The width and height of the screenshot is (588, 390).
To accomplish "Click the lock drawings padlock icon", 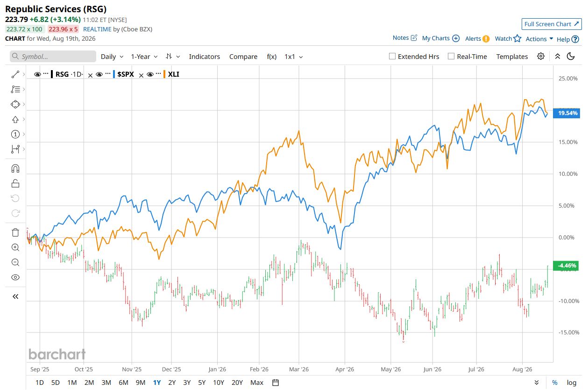I will (15, 183).
